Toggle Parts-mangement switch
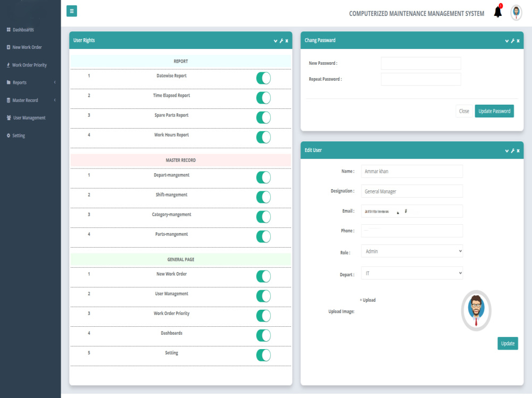Screen dimensions: 532x398 pyautogui.click(x=263, y=236)
